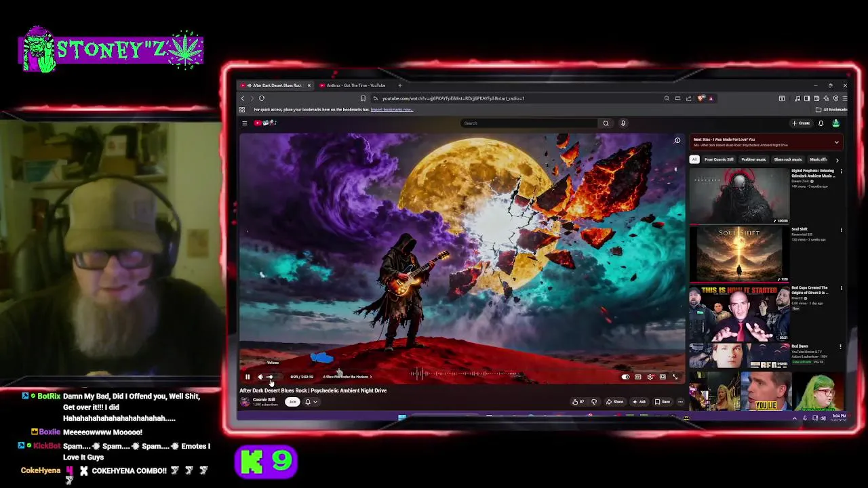Open the 'A Slow Fire Under the Horizon' chapter

click(x=347, y=377)
